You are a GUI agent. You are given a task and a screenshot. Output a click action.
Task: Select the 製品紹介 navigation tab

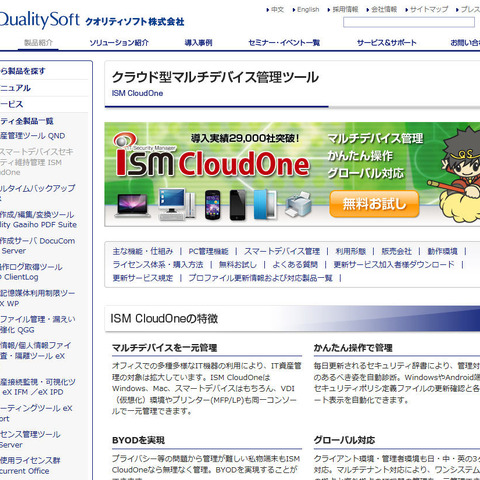(38, 43)
